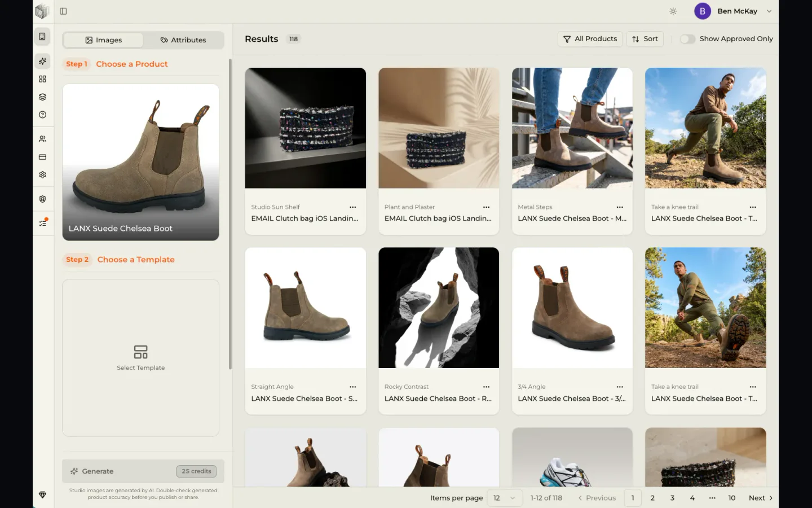This screenshot has width=812, height=508.
Task: Open the Rocky Contrast boot image
Action: click(x=439, y=308)
